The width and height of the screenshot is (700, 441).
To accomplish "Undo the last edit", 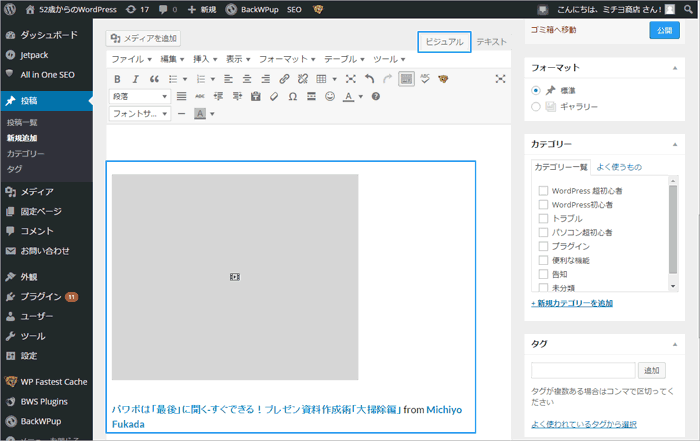I will point(369,79).
